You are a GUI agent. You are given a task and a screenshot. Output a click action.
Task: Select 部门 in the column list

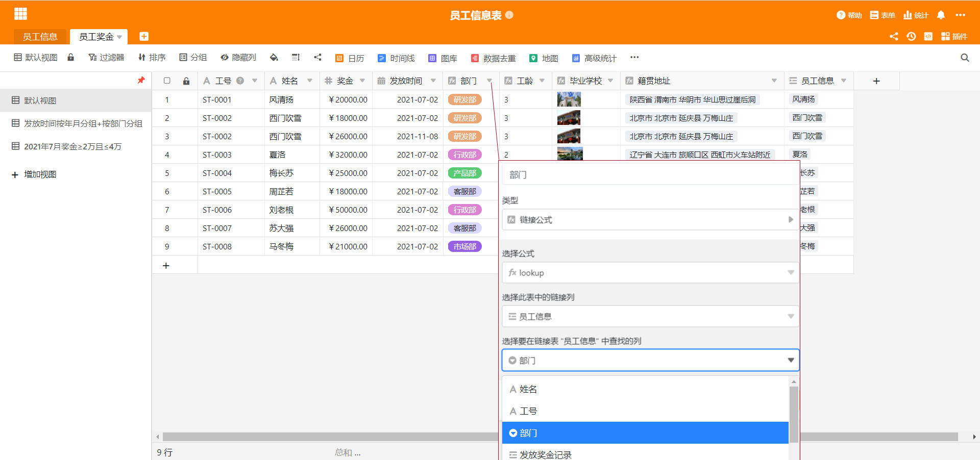(645, 432)
